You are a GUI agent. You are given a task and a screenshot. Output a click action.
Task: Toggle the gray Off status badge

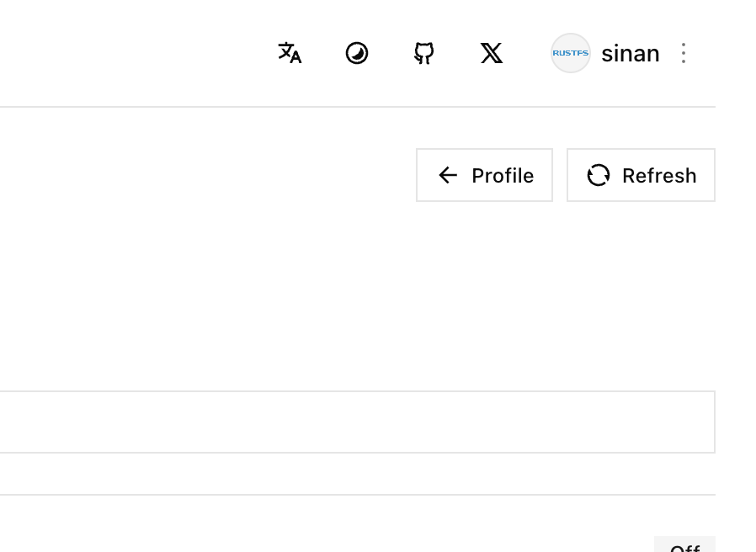[x=684, y=544]
